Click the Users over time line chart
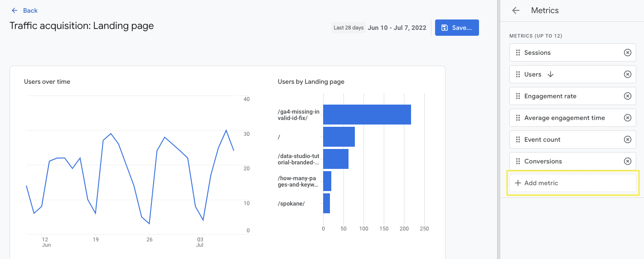 130,172
